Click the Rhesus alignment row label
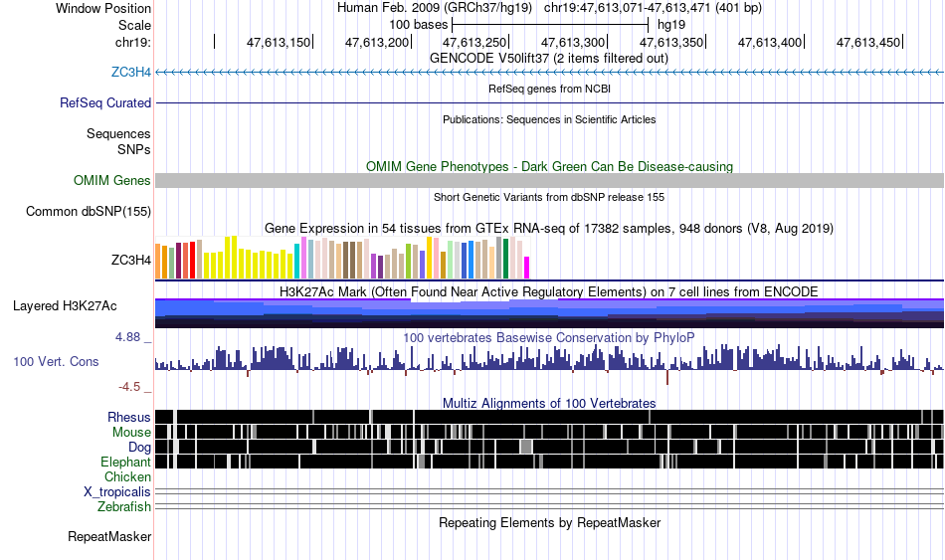Image resolution: width=945 pixels, height=560 pixels. point(128,417)
